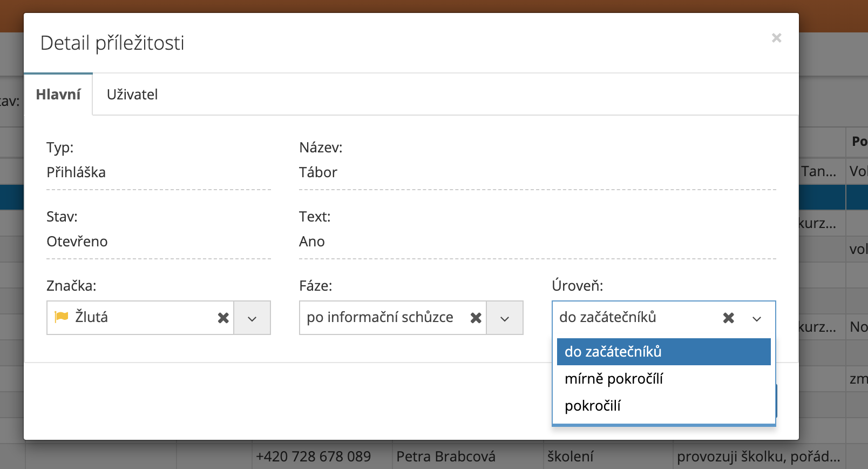Open the Značka dropdown arrow

click(x=252, y=318)
